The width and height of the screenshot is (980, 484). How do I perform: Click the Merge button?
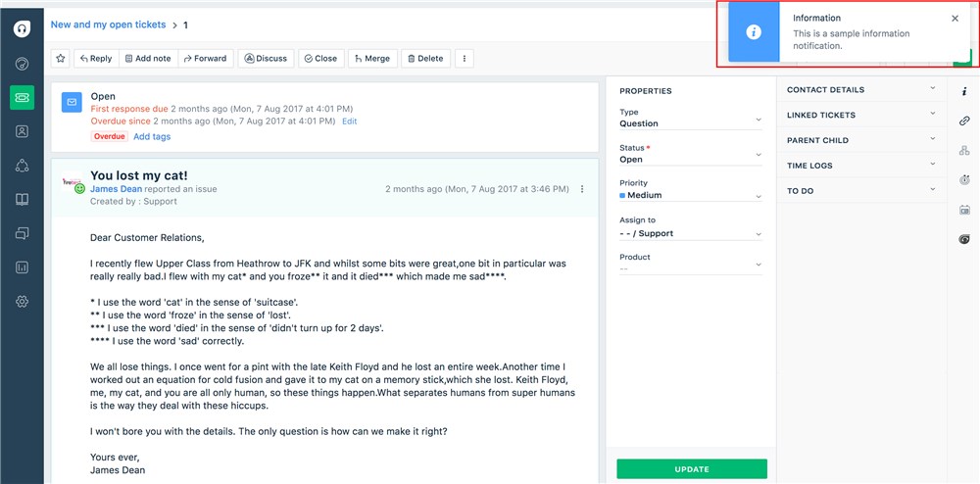click(371, 58)
